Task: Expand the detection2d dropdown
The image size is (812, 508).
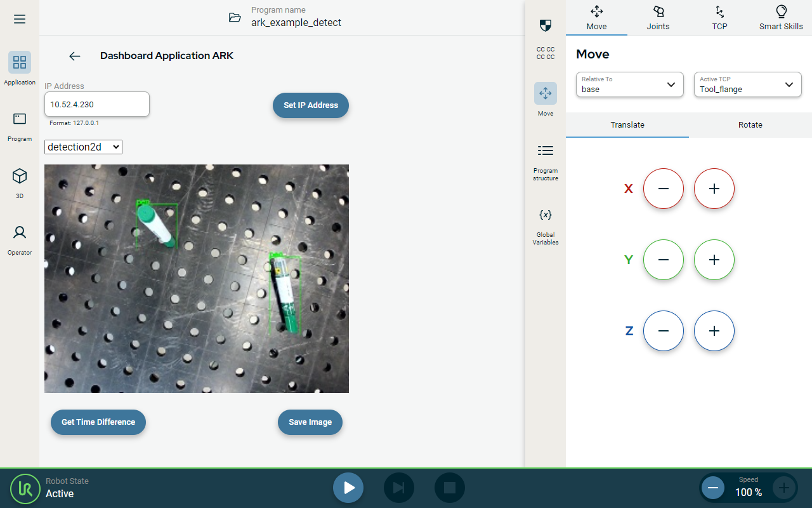Action: [83, 147]
